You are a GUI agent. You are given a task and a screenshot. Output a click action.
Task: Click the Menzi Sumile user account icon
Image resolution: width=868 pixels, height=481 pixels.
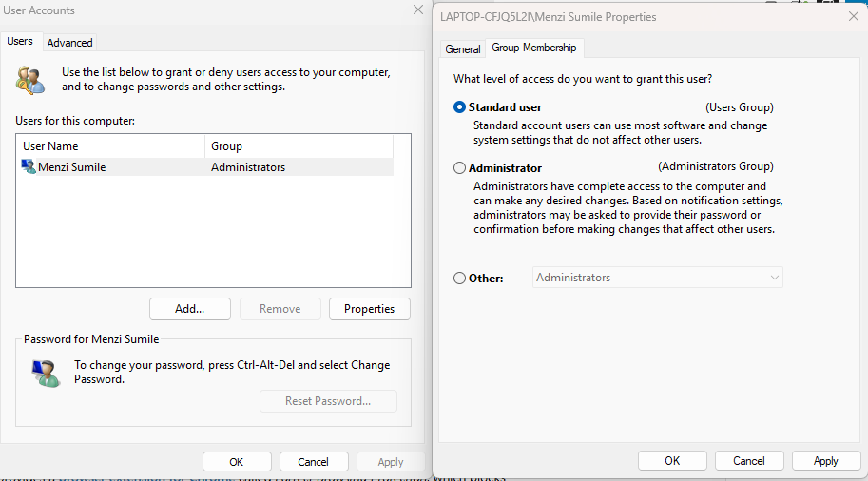(29, 167)
